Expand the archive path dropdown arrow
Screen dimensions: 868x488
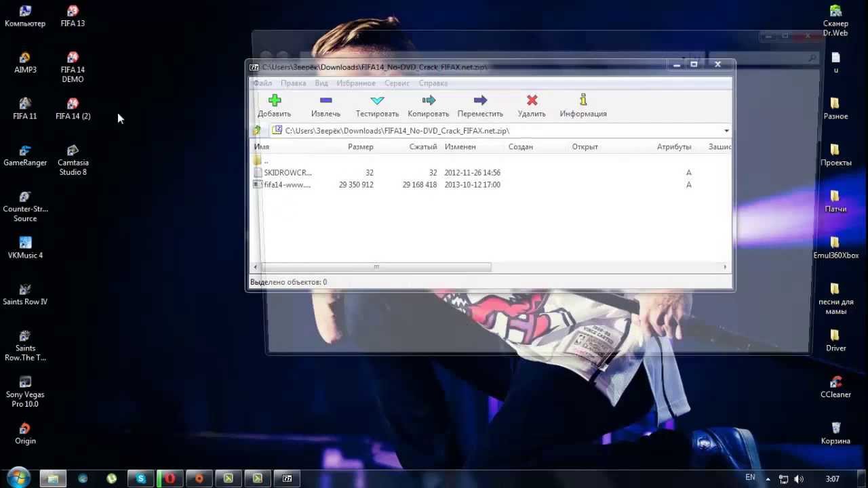coord(726,131)
